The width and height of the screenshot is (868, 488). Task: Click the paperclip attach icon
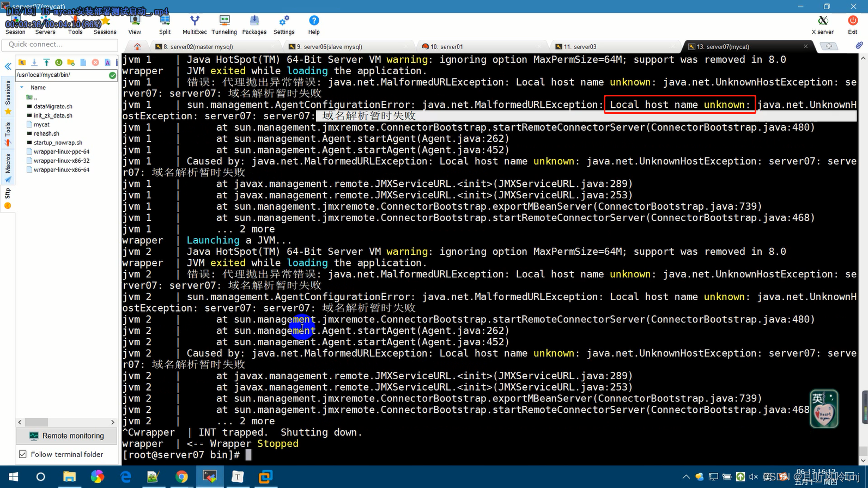(x=859, y=46)
